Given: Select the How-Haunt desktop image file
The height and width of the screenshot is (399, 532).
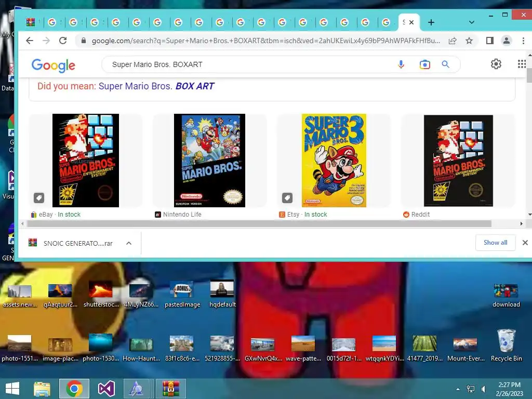Looking at the screenshot, I should coord(141,349).
